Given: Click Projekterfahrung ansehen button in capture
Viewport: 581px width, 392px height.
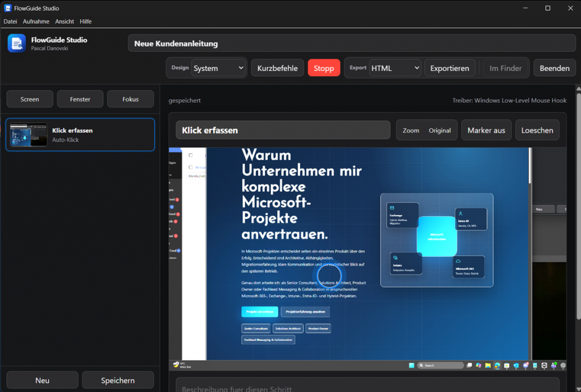Looking at the screenshot, I should pyautogui.click(x=305, y=311).
